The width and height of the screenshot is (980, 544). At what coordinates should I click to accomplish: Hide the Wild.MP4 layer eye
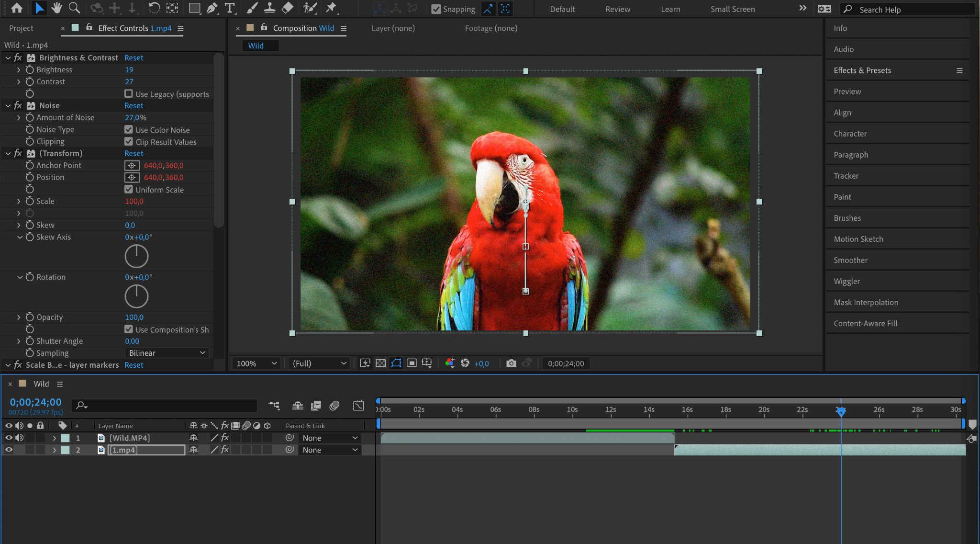coord(9,438)
